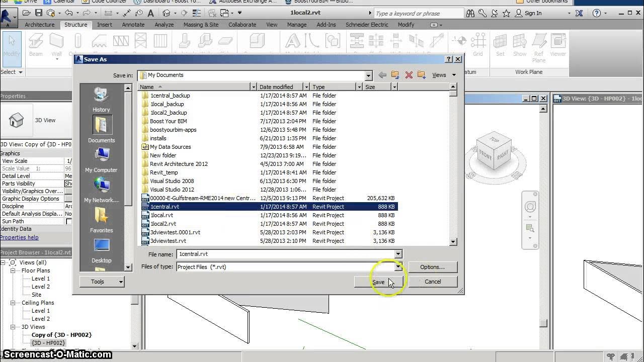This screenshot has width=644, height=362.
Task: Open the Tools dropdown in Save As
Action: click(x=102, y=282)
